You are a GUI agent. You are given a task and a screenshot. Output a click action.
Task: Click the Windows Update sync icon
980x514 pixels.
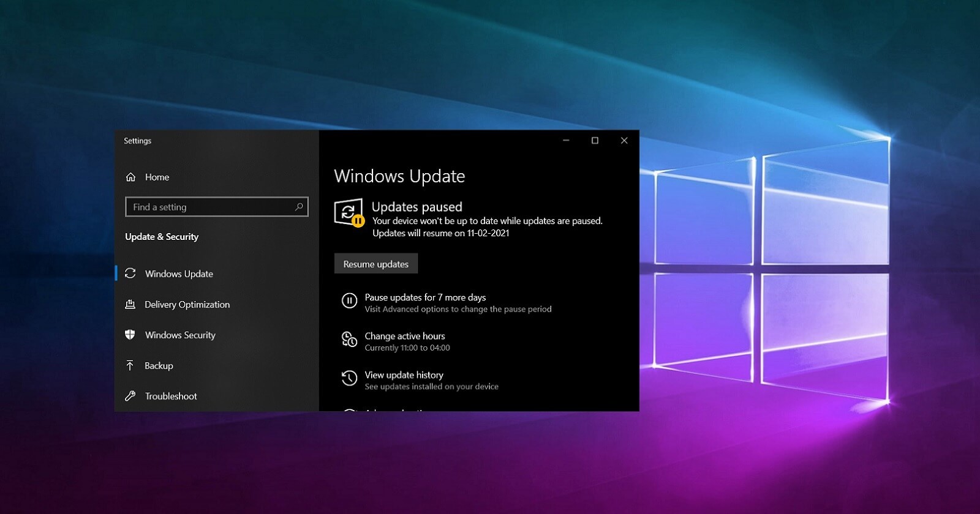pyautogui.click(x=130, y=274)
